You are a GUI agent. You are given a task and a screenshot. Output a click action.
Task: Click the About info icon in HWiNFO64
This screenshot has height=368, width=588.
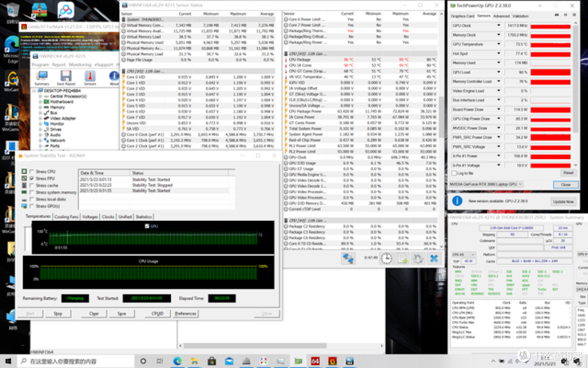pos(114,76)
